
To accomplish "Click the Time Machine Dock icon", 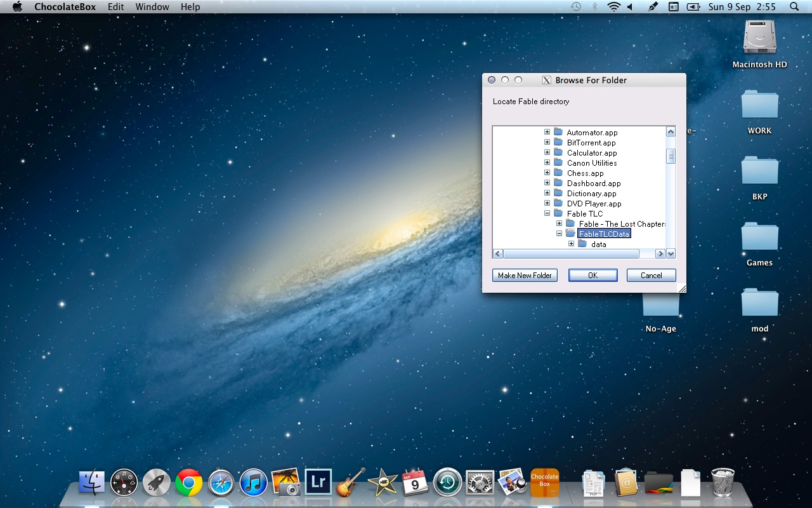I will click(x=447, y=483).
